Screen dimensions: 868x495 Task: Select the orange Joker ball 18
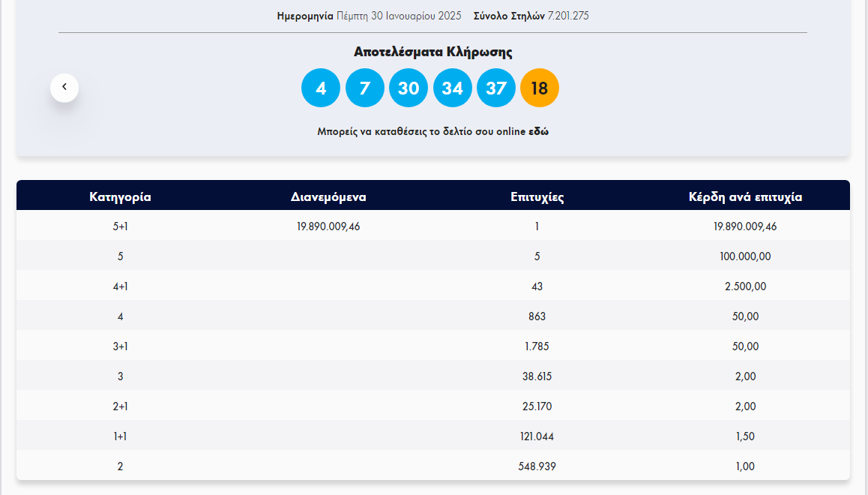click(540, 88)
